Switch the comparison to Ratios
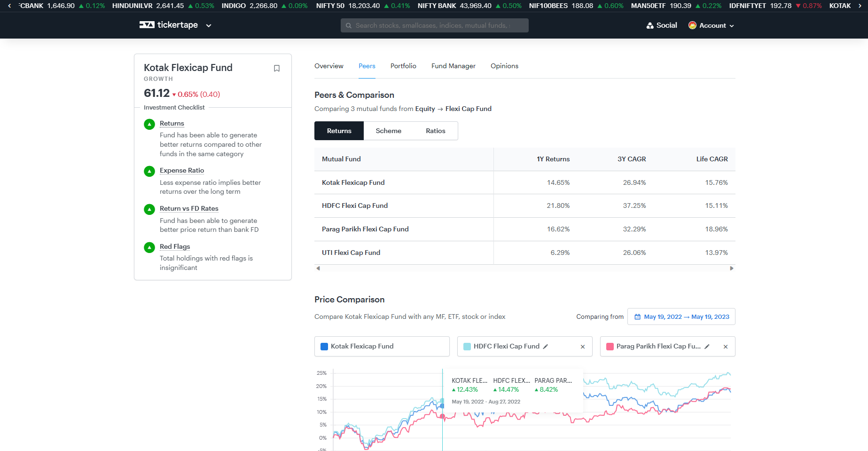The height and width of the screenshot is (451, 868). click(436, 131)
